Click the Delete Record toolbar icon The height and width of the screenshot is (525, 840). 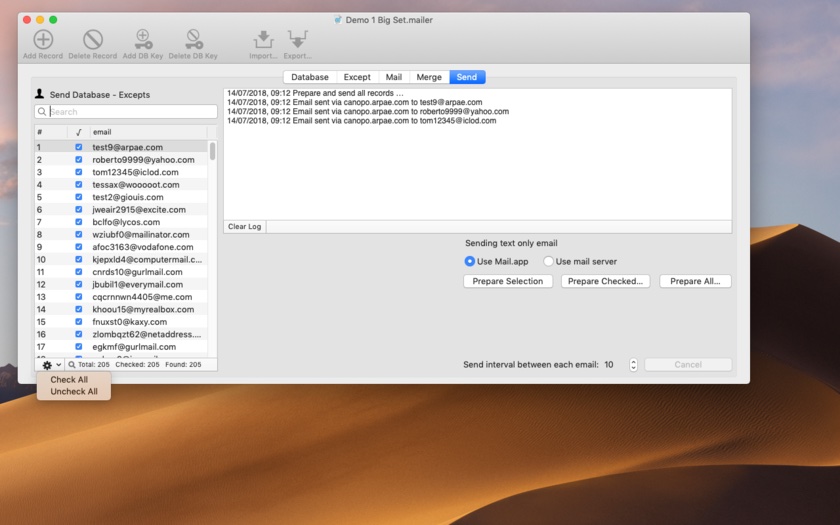point(92,40)
